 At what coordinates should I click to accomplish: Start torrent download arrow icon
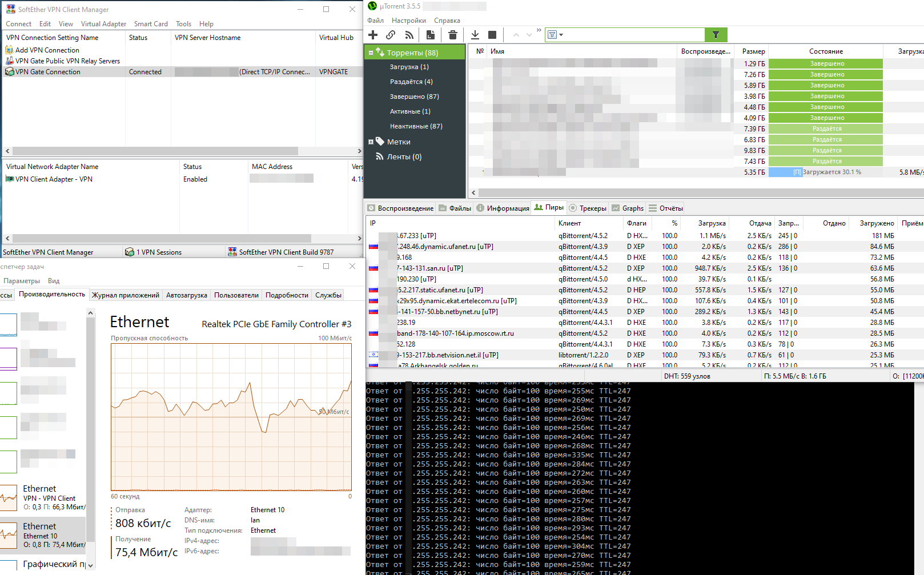click(475, 35)
